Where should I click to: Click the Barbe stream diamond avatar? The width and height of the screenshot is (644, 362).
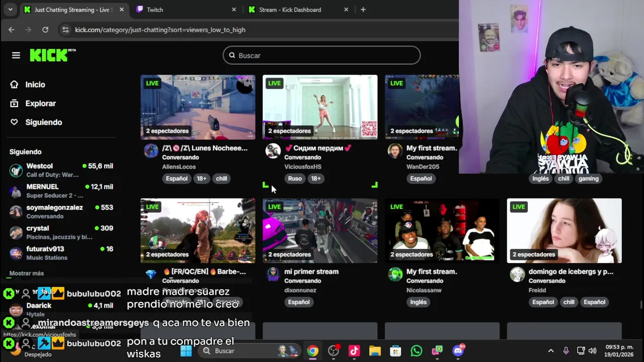click(x=151, y=274)
